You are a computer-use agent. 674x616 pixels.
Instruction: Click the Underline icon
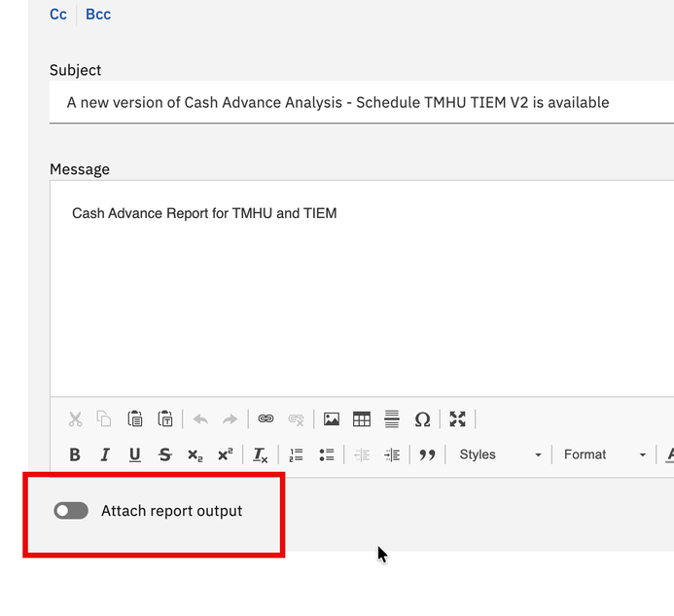(x=135, y=454)
